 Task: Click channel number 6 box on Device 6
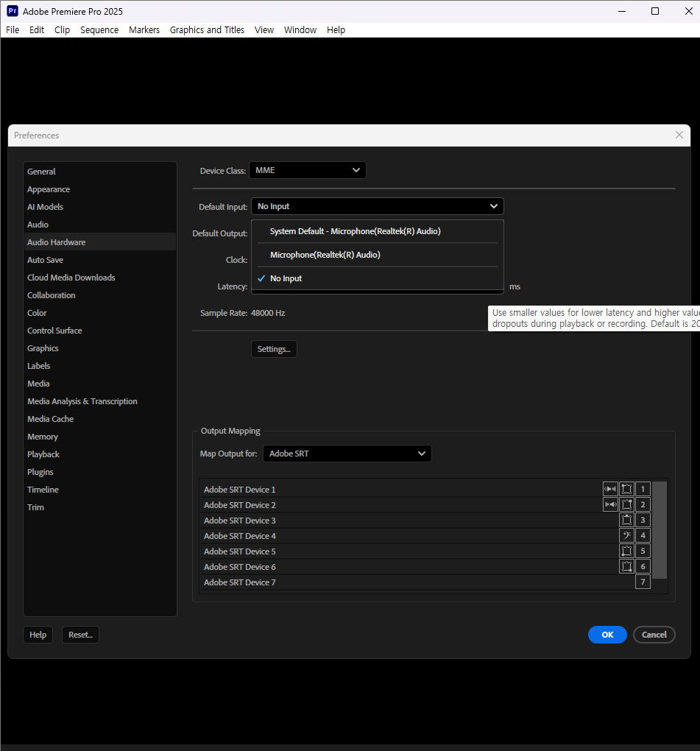(643, 567)
